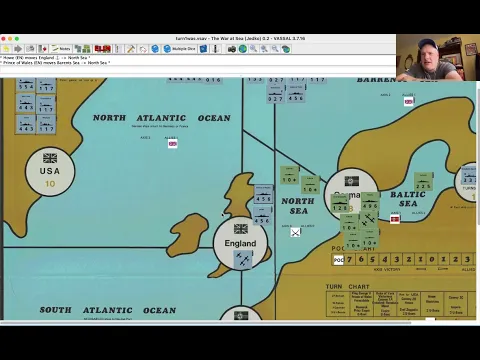Click the NORTH SEA map label
The image size is (480, 360).
coord(298,206)
